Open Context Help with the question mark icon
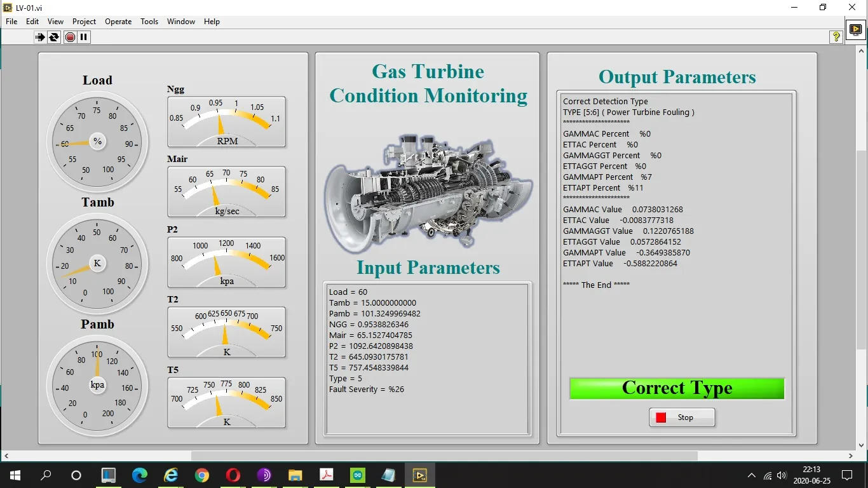 point(836,37)
